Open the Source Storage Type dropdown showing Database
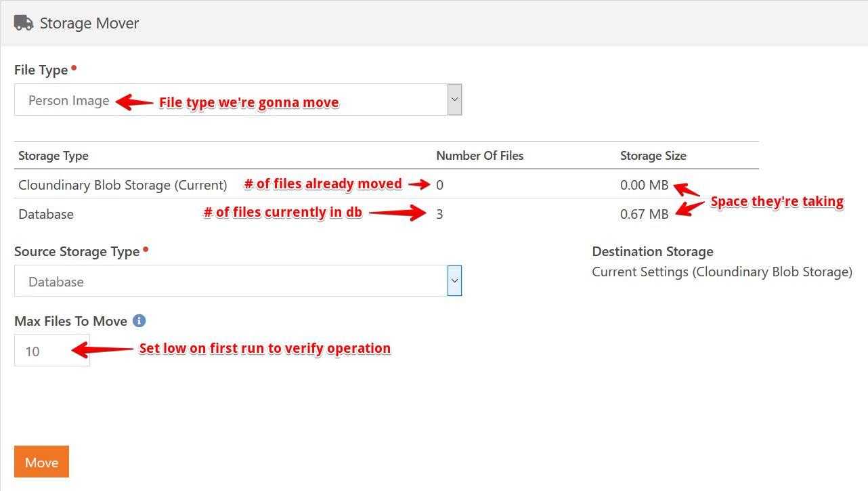868x491 pixels. click(x=238, y=281)
